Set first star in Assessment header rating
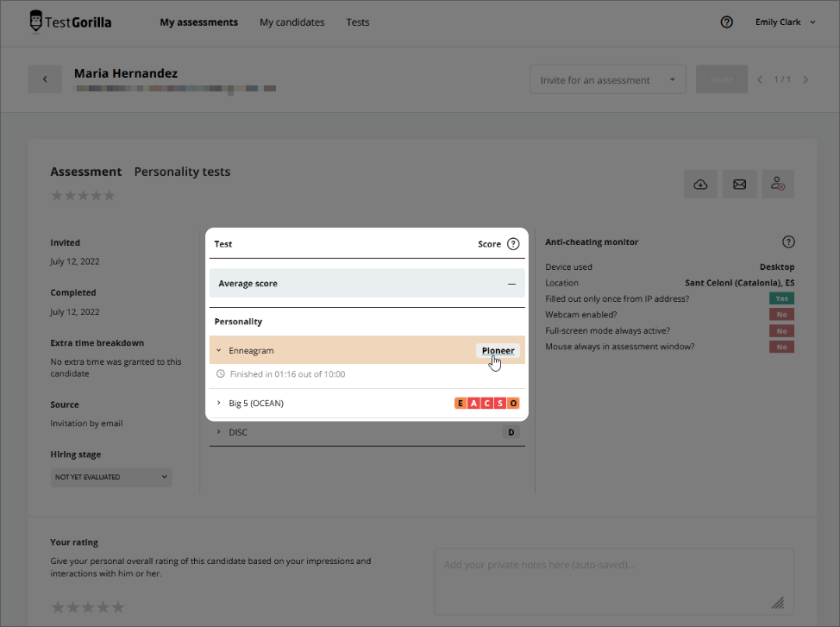The image size is (840, 627). (57, 195)
